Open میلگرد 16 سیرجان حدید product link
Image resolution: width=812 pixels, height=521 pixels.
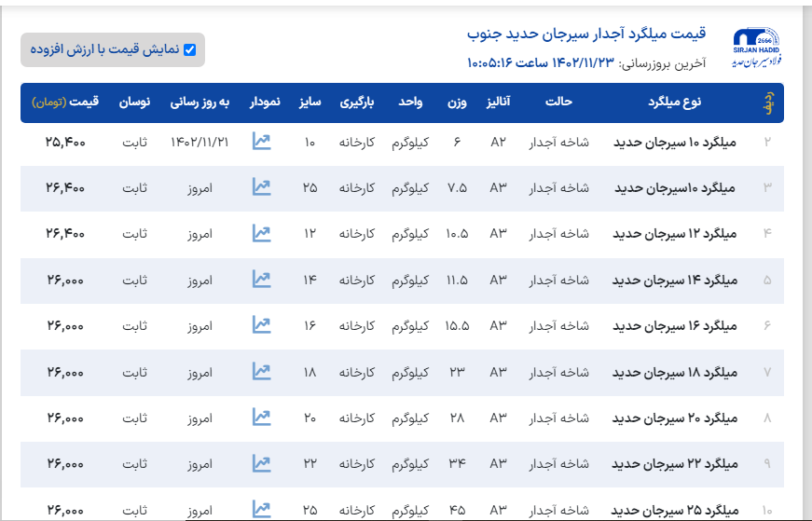pos(674,326)
